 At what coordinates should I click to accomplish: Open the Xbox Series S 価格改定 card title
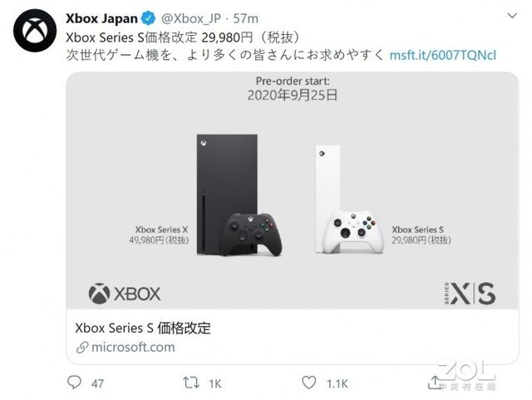coord(143,328)
